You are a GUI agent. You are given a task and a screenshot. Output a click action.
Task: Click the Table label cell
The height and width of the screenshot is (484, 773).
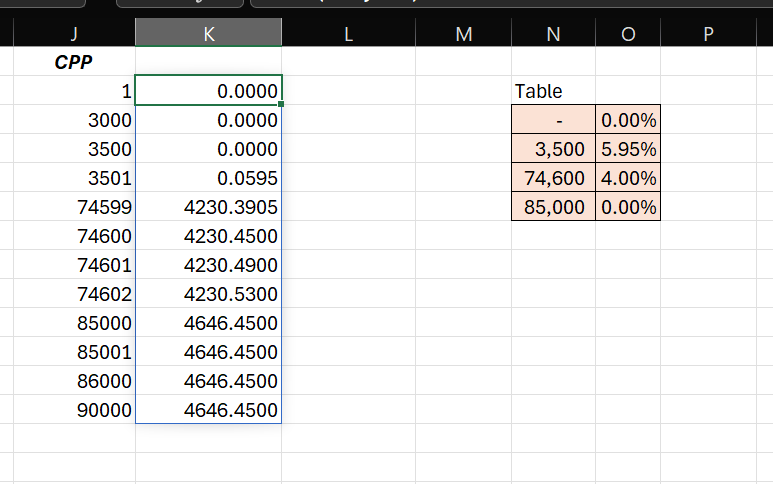pos(554,91)
